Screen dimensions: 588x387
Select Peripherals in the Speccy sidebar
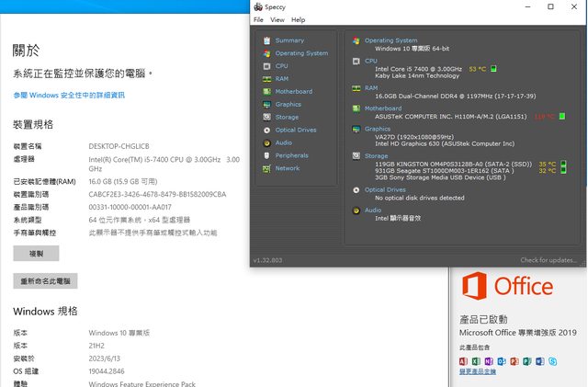tap(292, 155)
